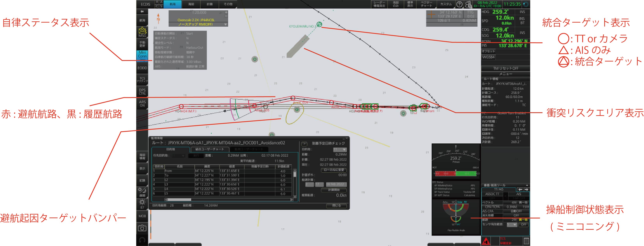Click the help question mark icon

pyautogui.click(x=459, y=4)
